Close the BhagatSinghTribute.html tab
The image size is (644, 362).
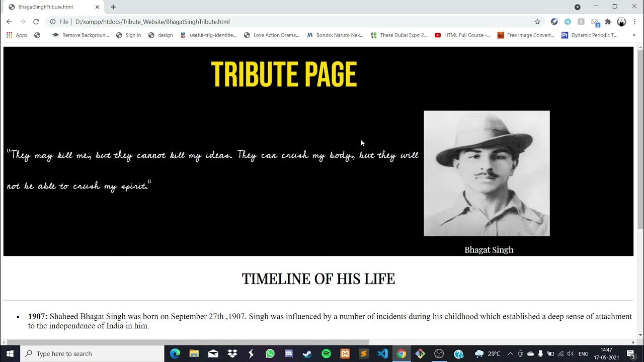click(x=97, y=7)
